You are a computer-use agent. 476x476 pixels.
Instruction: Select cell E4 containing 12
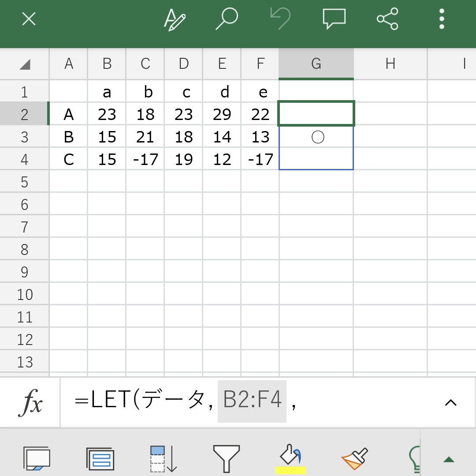pos(222,159)
